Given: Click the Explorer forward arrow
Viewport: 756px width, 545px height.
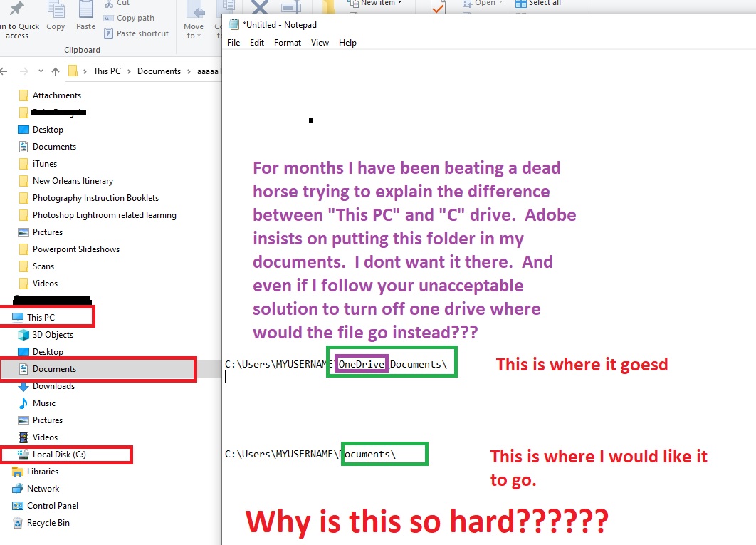Looking at the screenshot, I should 23,71.
